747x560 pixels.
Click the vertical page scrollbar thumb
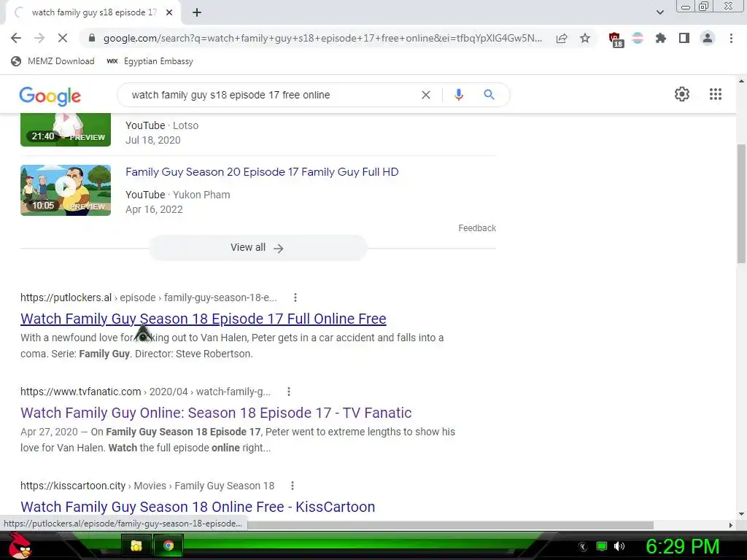[x=741, y=203]
